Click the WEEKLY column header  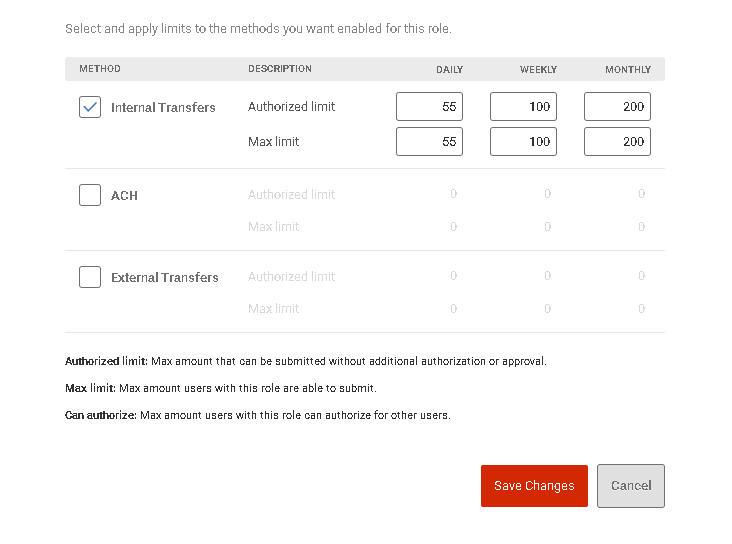pyautogui.click(x=538, y=70)
